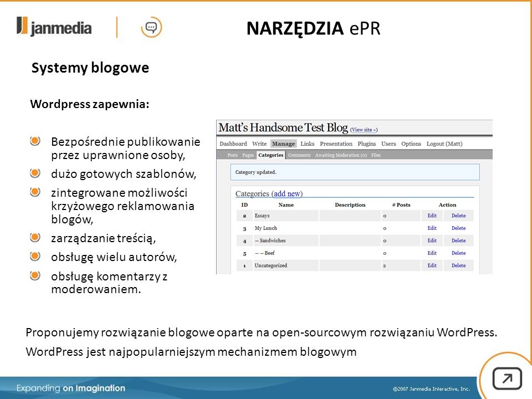Click Logout (Matt)
Image resolution: width=532 pixels, height=399 pixels.
pyautogui.click(x=444, y=144)
